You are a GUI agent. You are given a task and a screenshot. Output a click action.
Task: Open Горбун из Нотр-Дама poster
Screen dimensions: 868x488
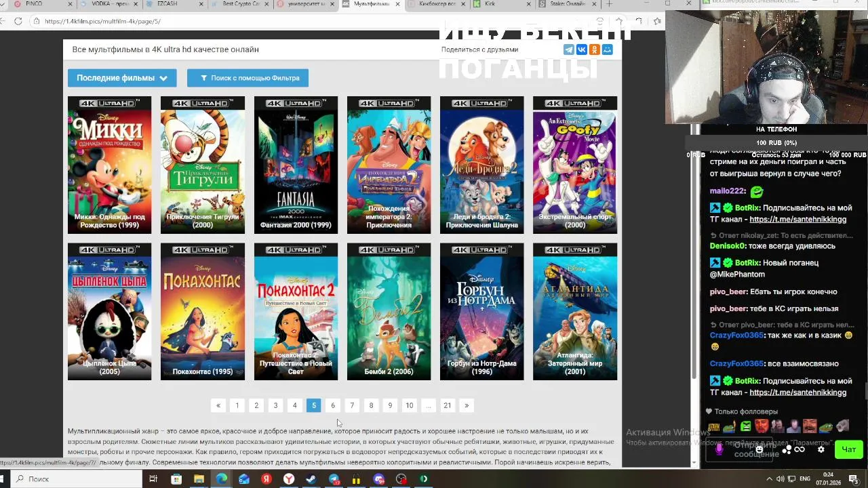(x=482, y=312)
